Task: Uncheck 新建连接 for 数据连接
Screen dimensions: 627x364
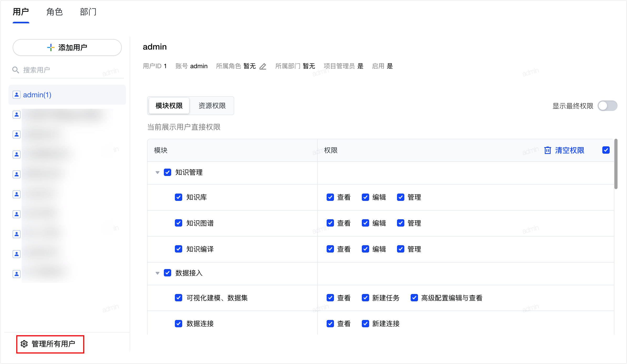Action: point(365,324)
